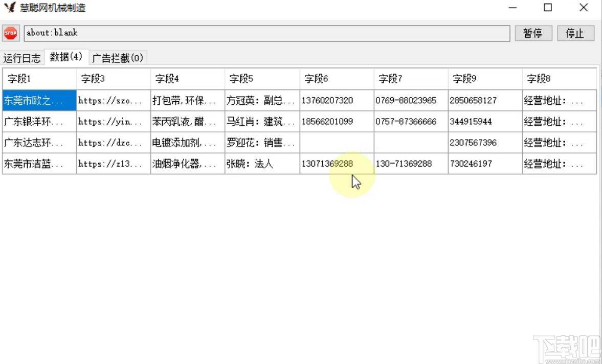Click the 马红肖：建筑... cell
This screenshot has height=364, width=602.
[x=262, y=122]
